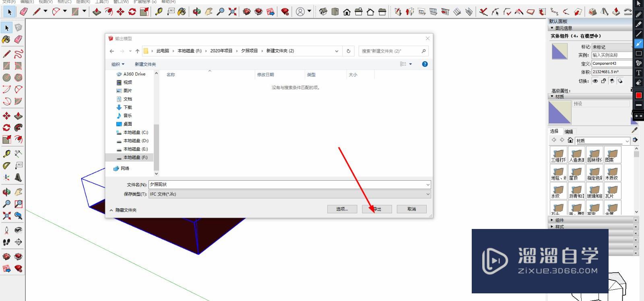Toggle the hidden eye switch in Entity Info
This screenshot has height=301, width=644.
coord(595,81)
